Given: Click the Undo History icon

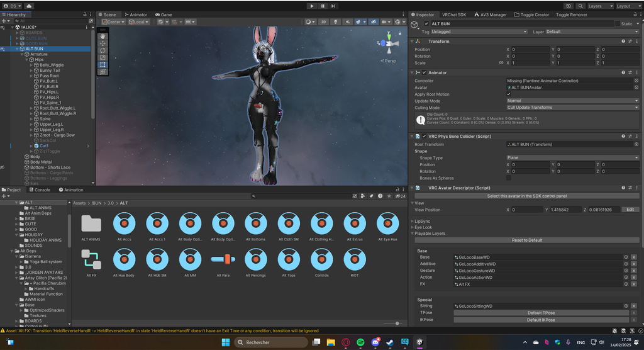Looking at the screenshot, I should coord(568,6).
